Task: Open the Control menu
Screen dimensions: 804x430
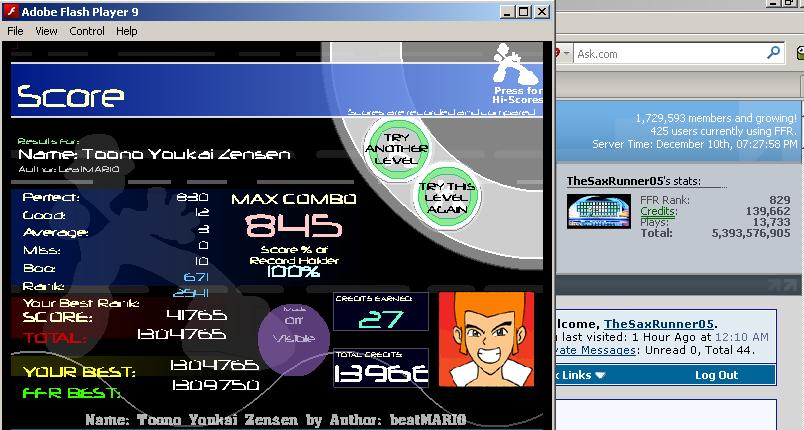Action: (87, 31)
